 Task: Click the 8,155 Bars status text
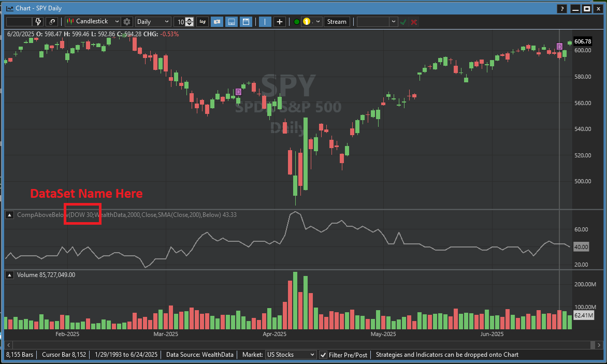point(20,355)
